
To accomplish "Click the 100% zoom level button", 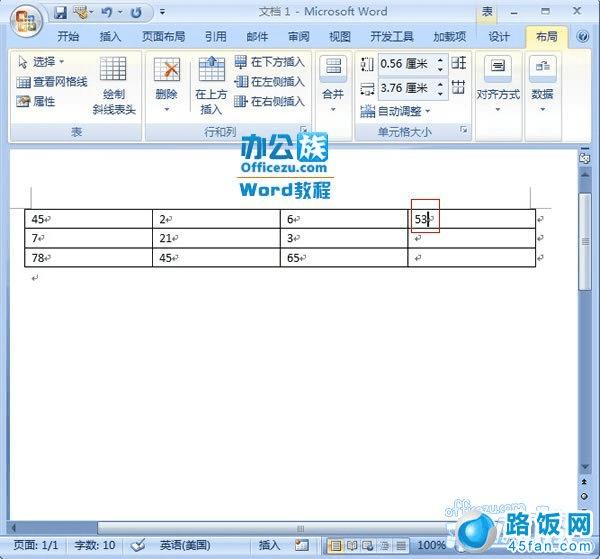I will (x=431, y=545).
